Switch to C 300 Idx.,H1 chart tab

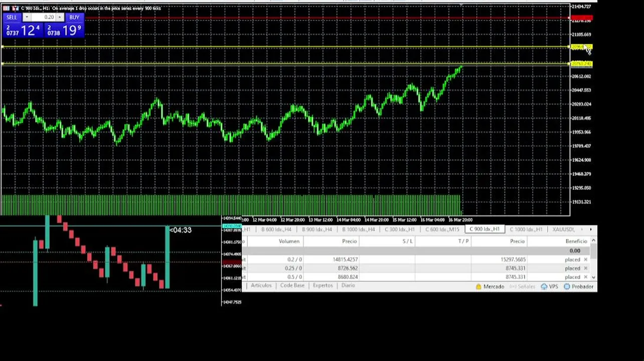point(399,230)
